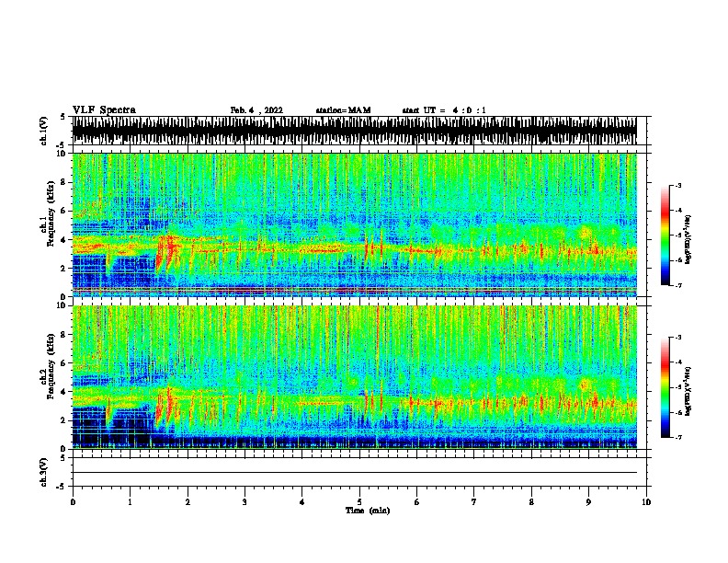
Task: Click the "VLF Spectra" title text
Action: point(104,110)
